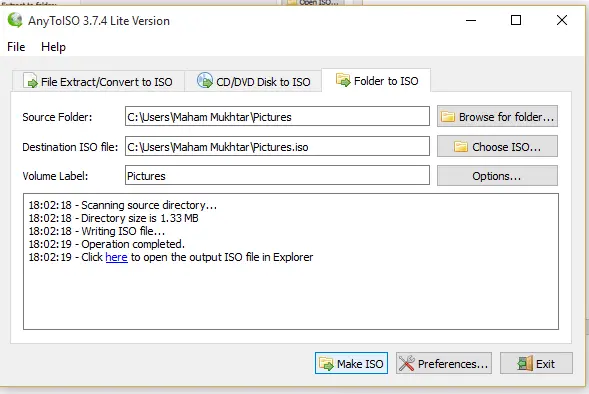The height and width of the screenshot is (394, 589).
Task: Click the Exit button
Action: (x=536, y=363)
